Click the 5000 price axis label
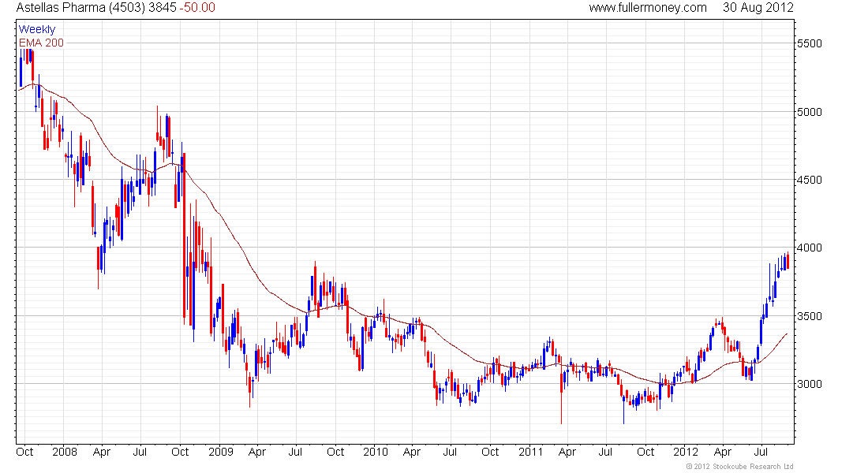This screenshot has height=473, width=868. point(809,112)
